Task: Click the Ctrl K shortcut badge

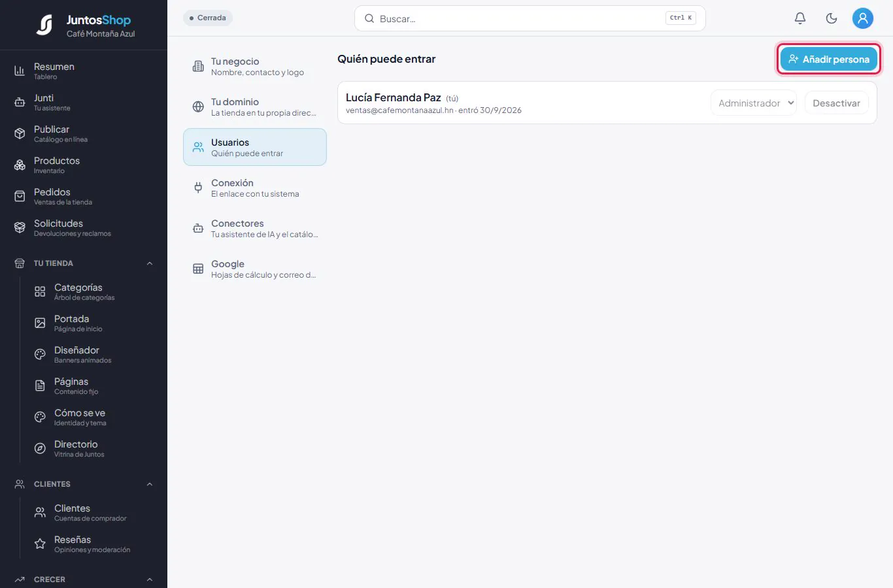Action: [681, 18]
